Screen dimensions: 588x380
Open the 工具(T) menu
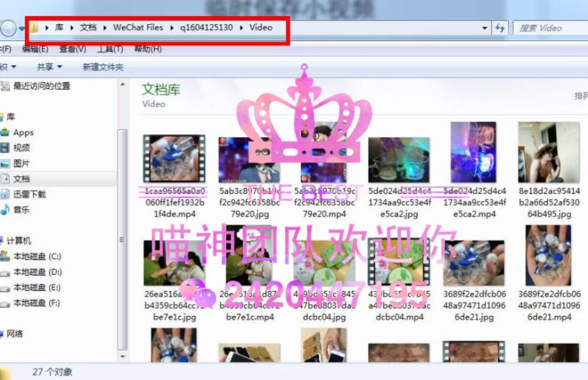pos(110,49)
